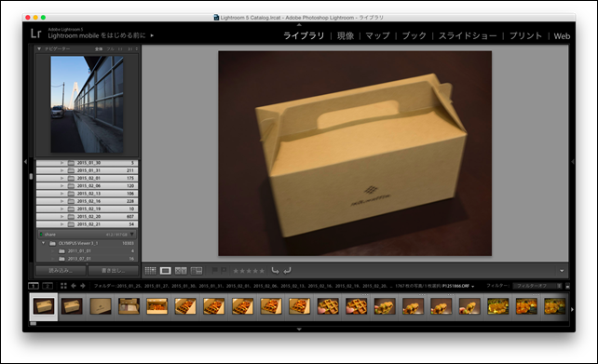
Task: Select folder 2015_02_20
Action: click(x=87, y=217)
